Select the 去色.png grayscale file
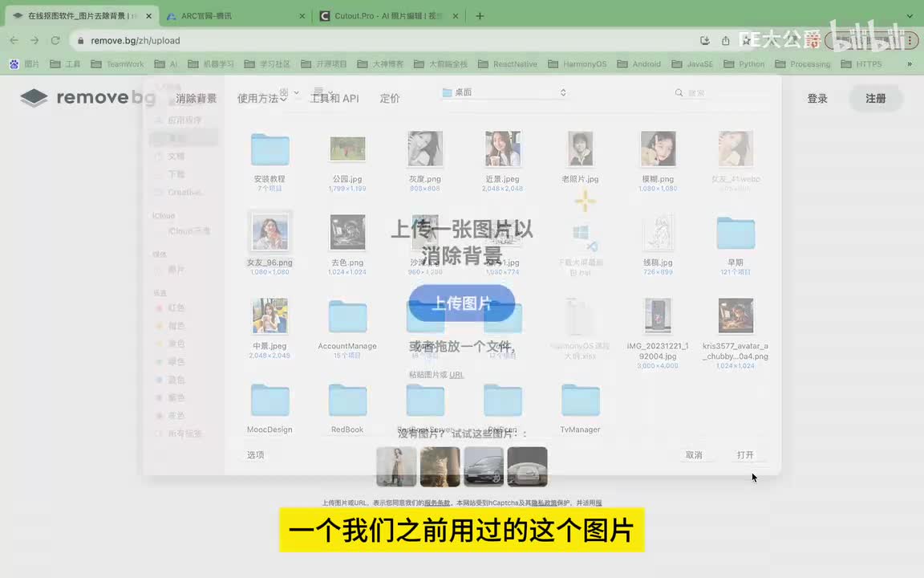 click(x=347, y=233)
